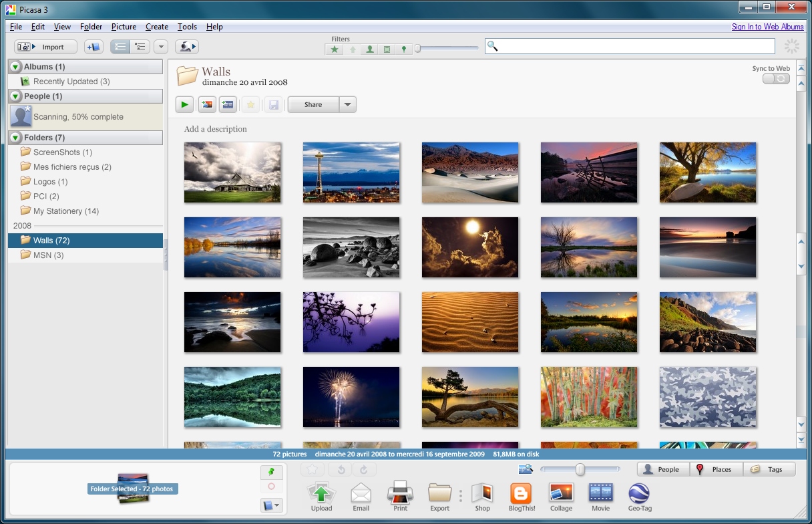Select the fireworks photo thumbnail

(x=351, y=397)
